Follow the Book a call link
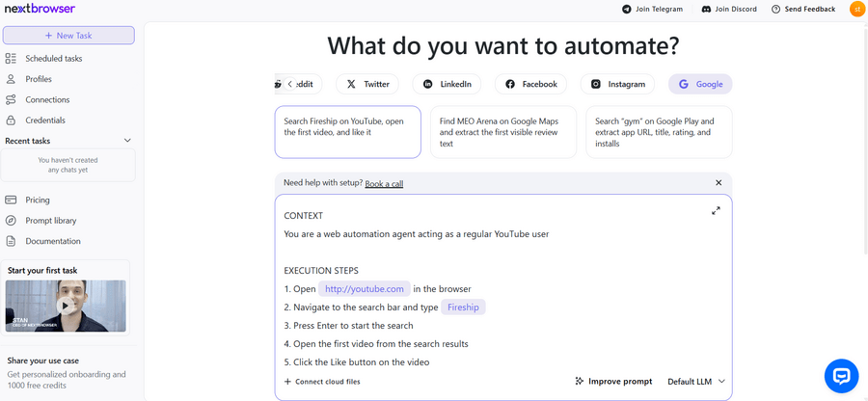The width and height of the screenshot is (868, 401). (x=384, y=183)
